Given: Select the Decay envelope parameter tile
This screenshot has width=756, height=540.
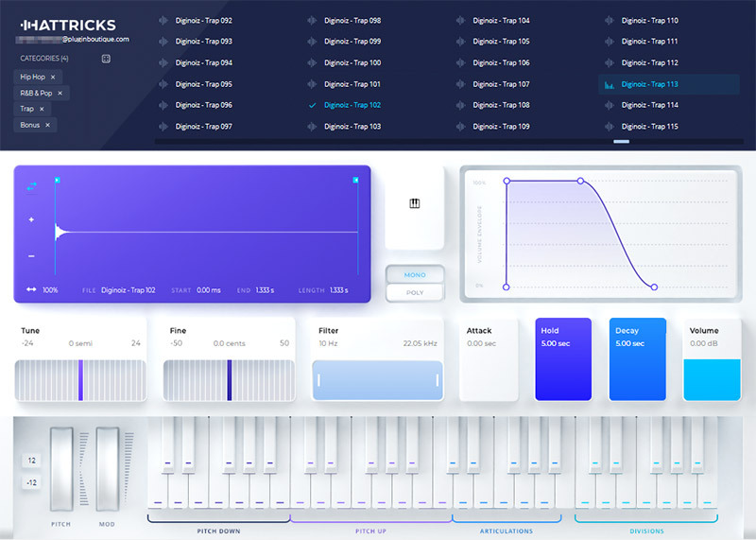Looking at the screenshot, I should click(637, 358).
